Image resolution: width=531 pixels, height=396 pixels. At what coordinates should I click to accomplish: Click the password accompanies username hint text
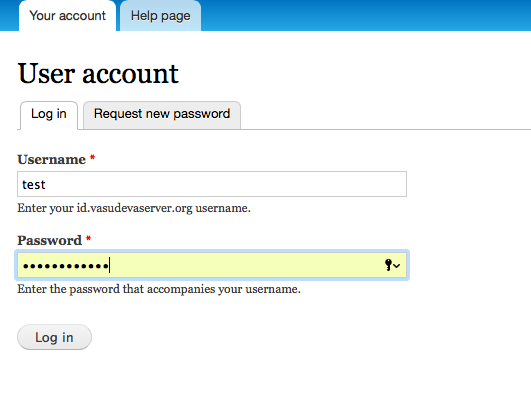click(159, 289)
